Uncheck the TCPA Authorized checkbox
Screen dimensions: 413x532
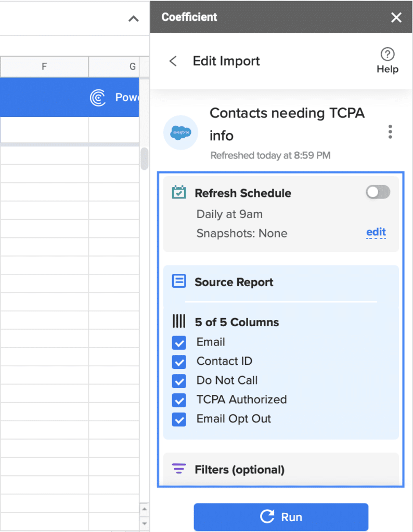(x=179, y=400)
